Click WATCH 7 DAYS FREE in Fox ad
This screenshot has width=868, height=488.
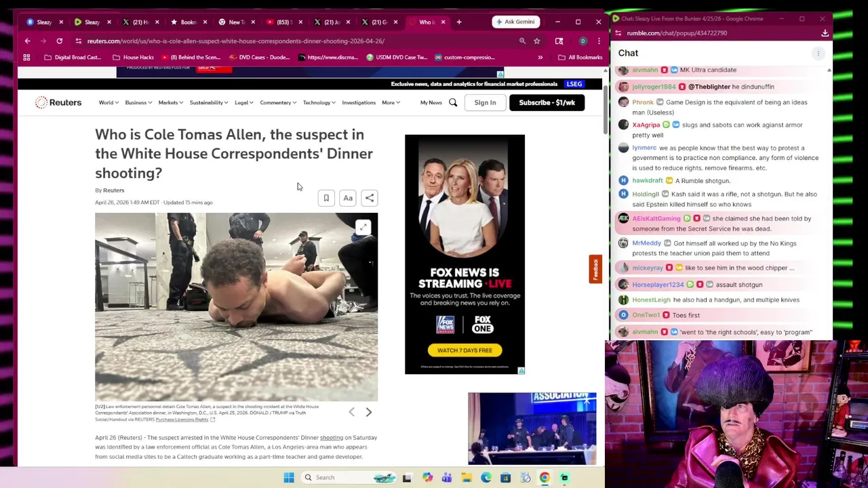click(465, 350)
